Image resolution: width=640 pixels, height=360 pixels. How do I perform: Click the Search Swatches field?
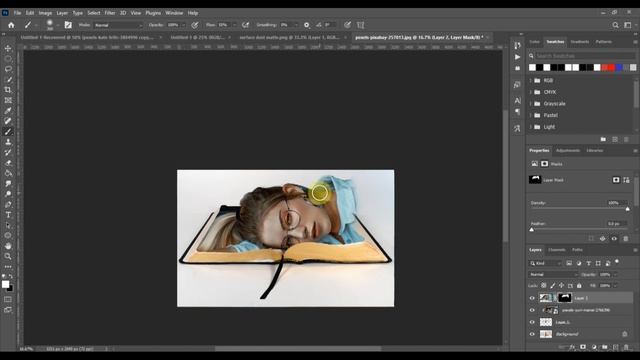[x=584, y=56]
